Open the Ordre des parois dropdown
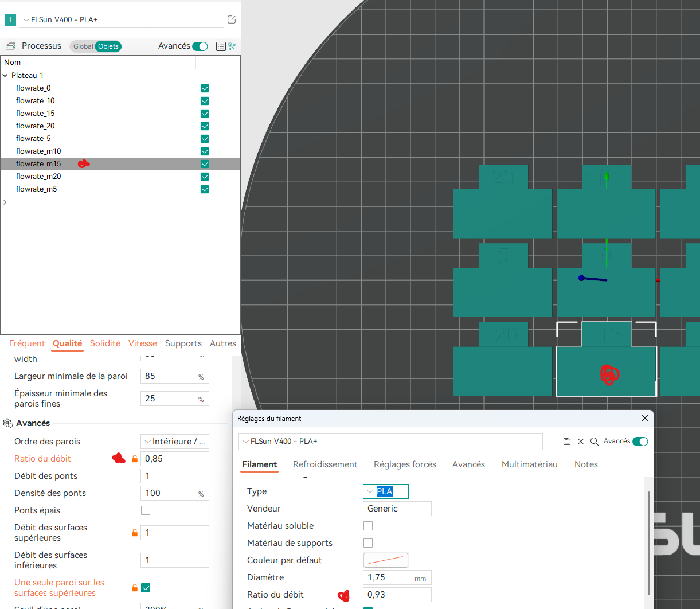The height and width of the screenshot is (609, 700). click(175, 442)
